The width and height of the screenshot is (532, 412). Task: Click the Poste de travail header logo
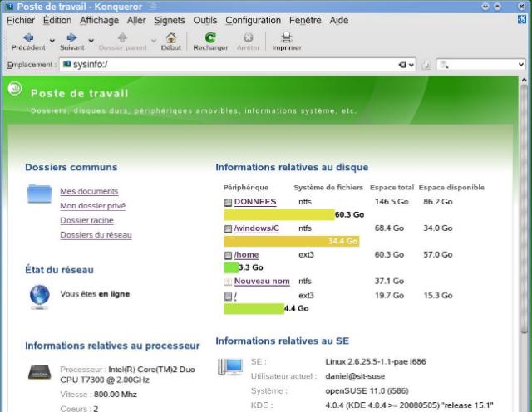coord(15,89)
